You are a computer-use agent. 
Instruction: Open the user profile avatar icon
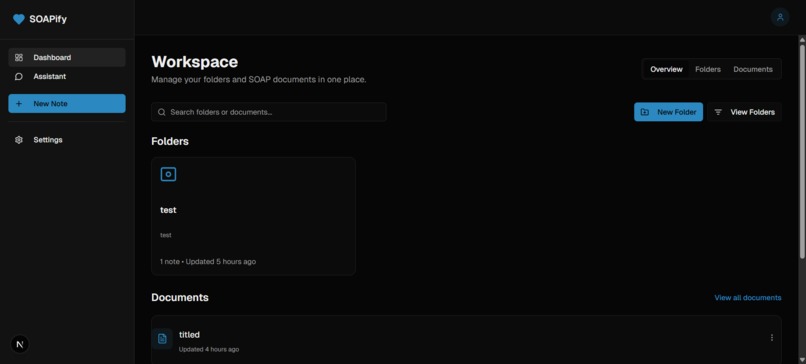coord(780,17)
